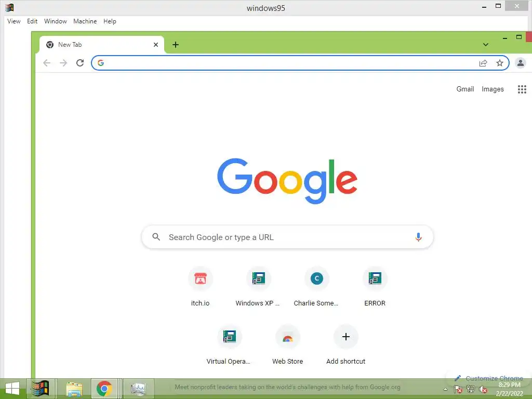Click the Action Center flag tray icon
This screenshot has height=399, width=532.
458,389
